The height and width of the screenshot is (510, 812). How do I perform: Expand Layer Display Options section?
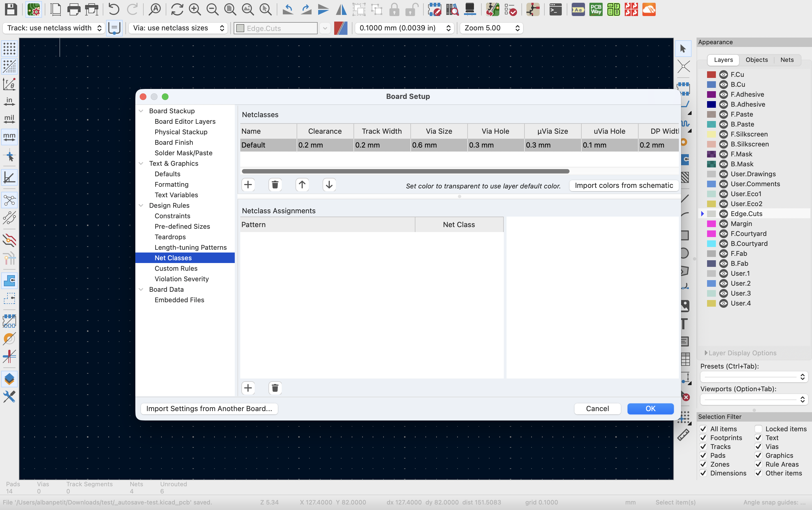pyautogui.click(x=706, y=353)
